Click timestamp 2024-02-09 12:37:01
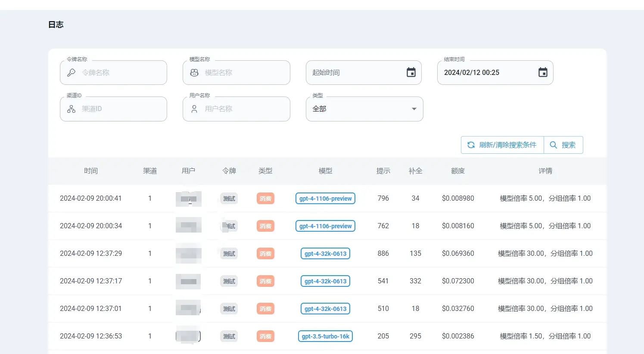Image resolution: width=644 pixels, height=354 pixels. point(91,309)
